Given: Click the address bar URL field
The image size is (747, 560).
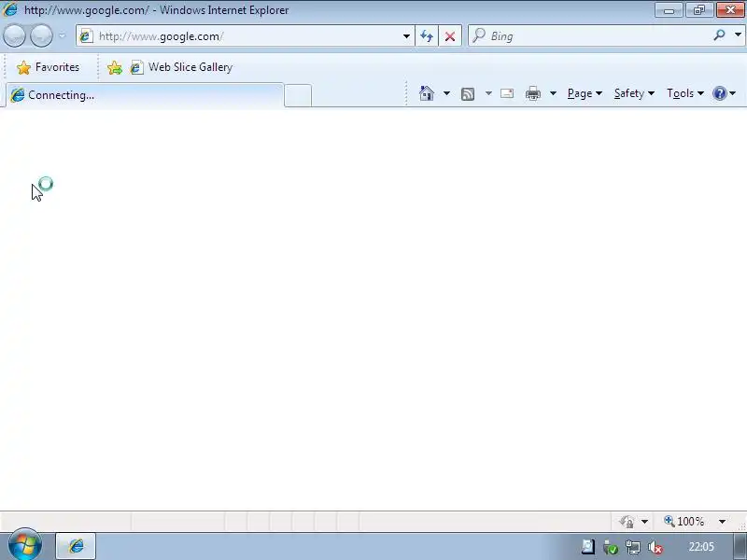Looking at the screenshot, I should pos(247,36).
